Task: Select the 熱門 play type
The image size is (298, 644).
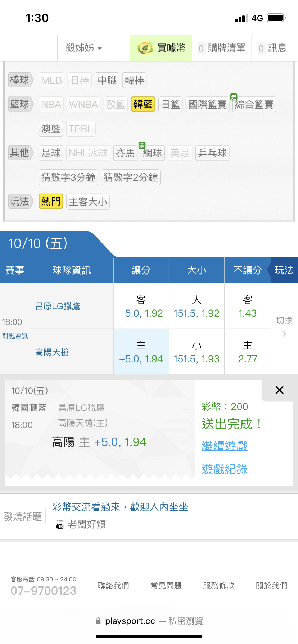Action: (x=51, y=201)
